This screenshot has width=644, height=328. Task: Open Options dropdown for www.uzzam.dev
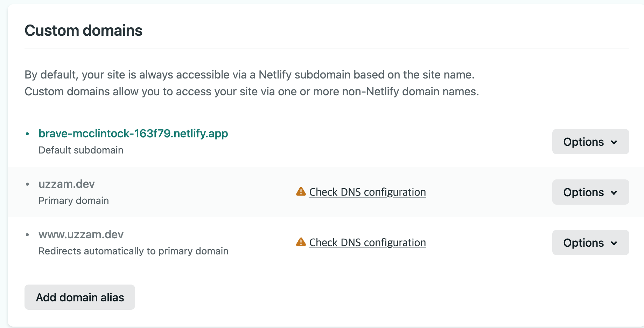coord(590,242)
